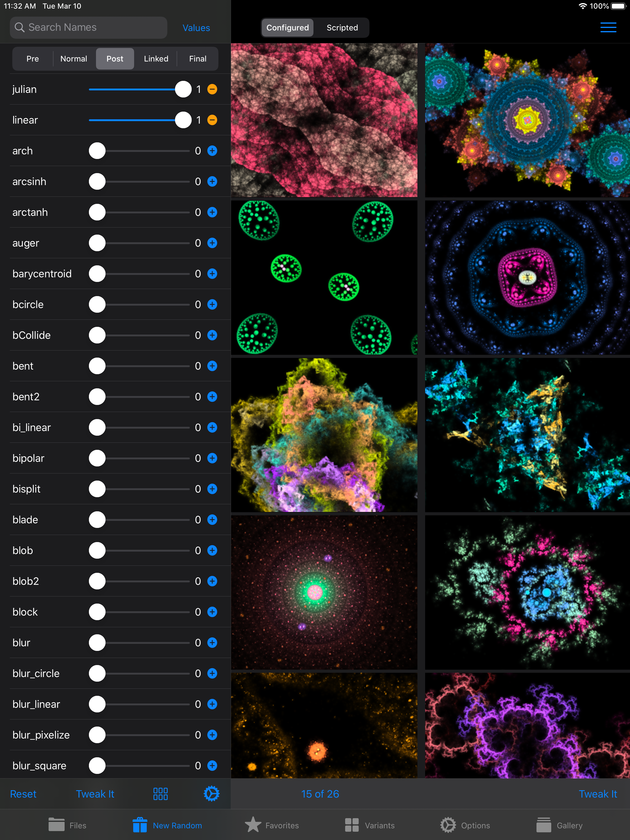The image size is (630, 840).
Task: Tap the Search Names field
Action: pyautogui.click(x=89, y=27)
